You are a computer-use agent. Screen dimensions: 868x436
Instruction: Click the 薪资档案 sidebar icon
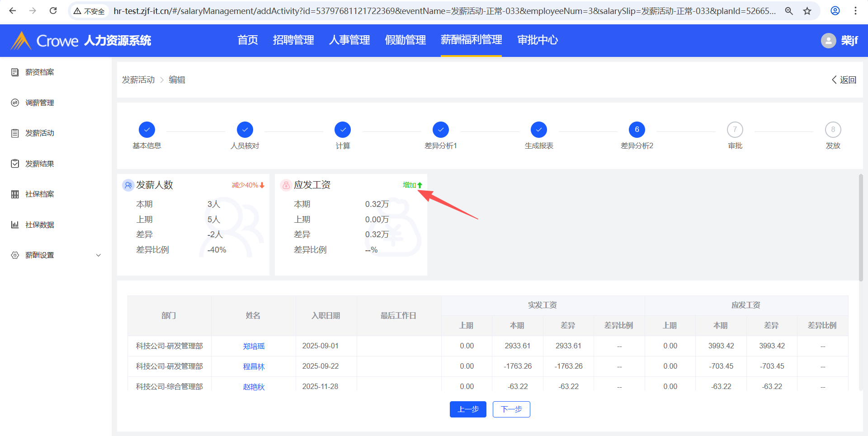pyautogui.click(x=15, y=72)
